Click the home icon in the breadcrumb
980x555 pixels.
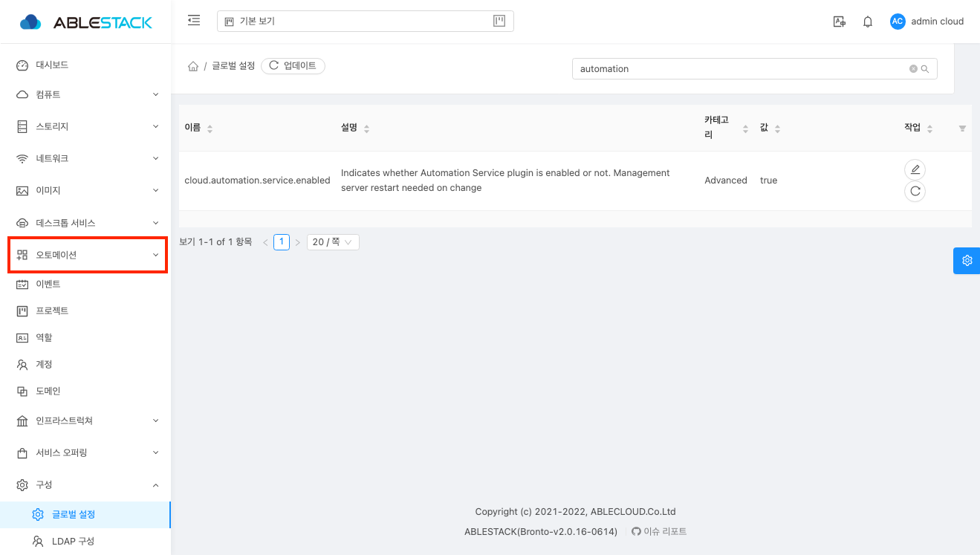pyautogui.click(x=193, y=66)
